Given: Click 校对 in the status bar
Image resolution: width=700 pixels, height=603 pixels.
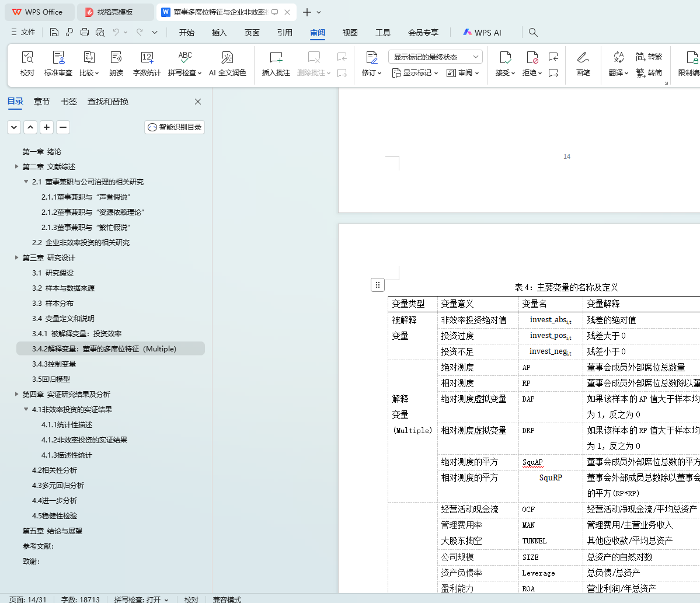Looking at the screenshot, I should (191, 599).
